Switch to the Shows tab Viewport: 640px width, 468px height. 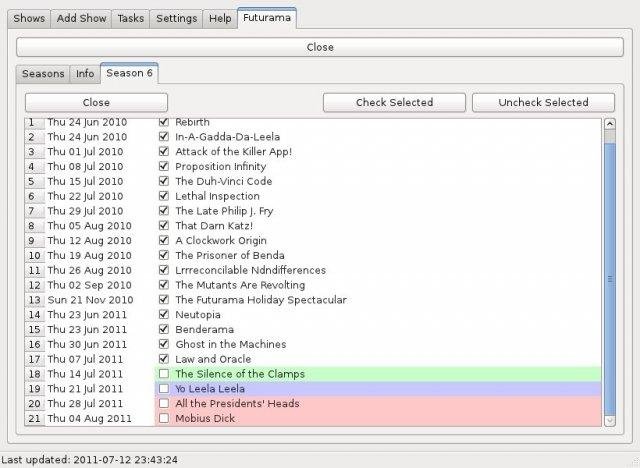click(x=29, y=19)
